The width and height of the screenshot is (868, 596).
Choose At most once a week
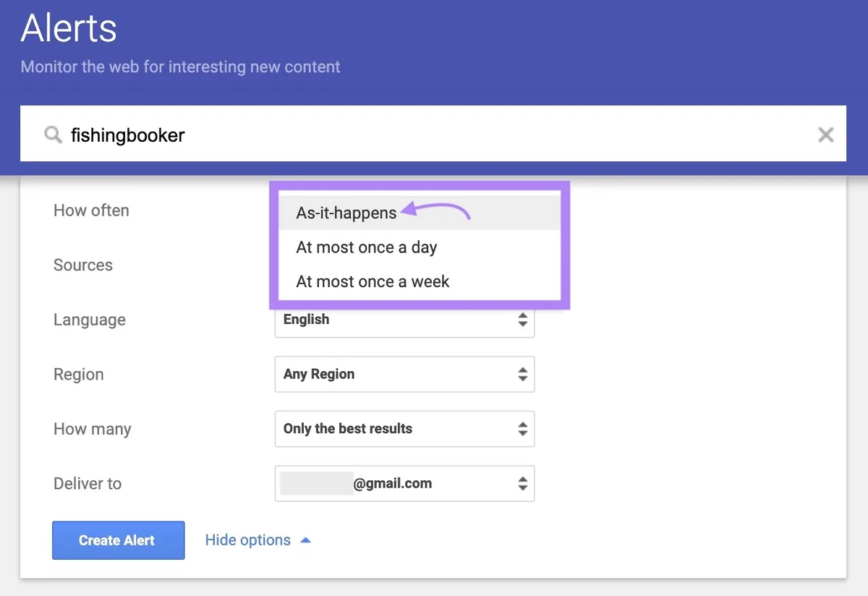(420, 281)
